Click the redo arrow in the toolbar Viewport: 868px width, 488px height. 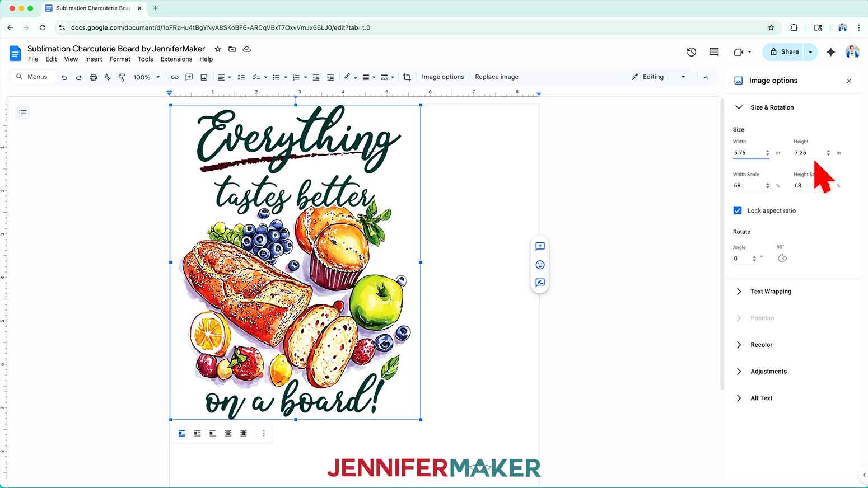tap(78, 77)
